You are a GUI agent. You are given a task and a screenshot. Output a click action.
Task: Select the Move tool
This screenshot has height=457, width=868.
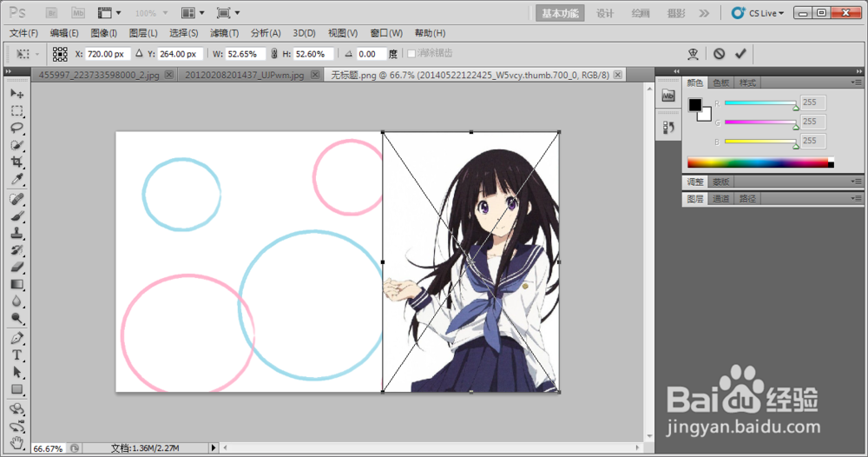pos(16,94)
